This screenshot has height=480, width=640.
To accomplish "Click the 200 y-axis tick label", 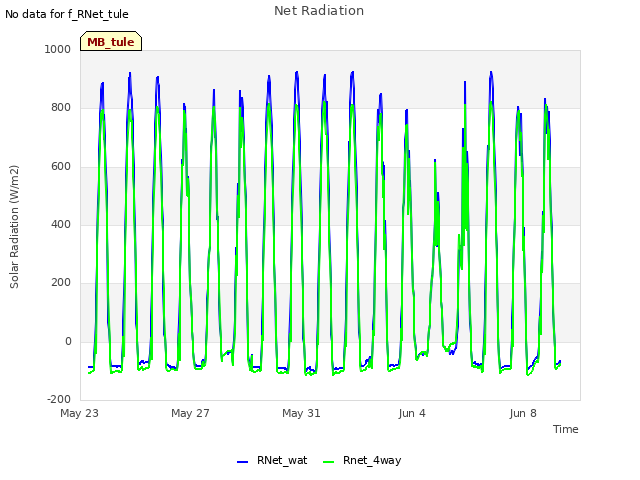I will (x=61, y=282).
